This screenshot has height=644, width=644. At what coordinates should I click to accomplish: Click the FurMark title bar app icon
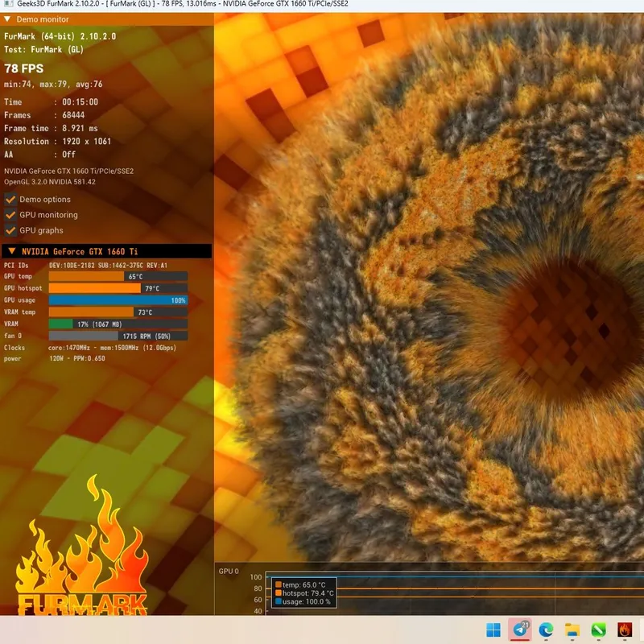[x=8, y=4]
